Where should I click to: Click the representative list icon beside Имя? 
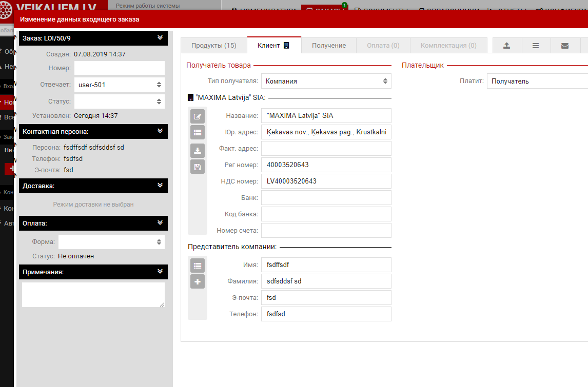pos(198,265)
